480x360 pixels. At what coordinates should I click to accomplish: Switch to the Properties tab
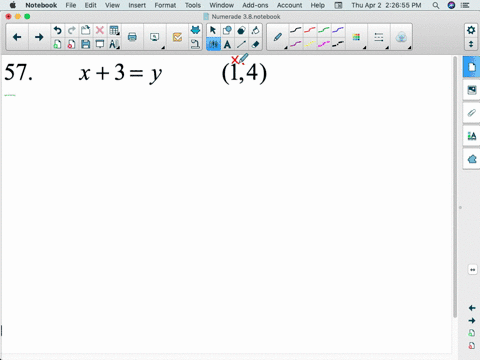pyautogui.click(x=471, y=136)
